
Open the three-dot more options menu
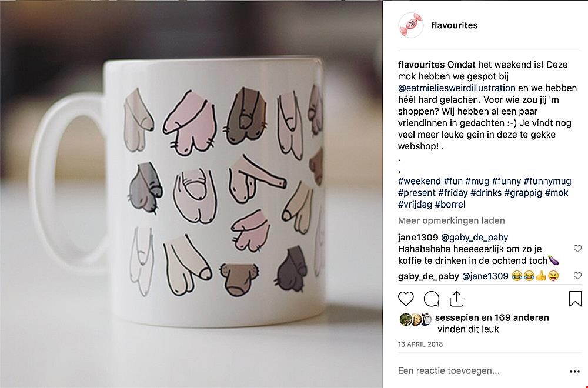574,371
